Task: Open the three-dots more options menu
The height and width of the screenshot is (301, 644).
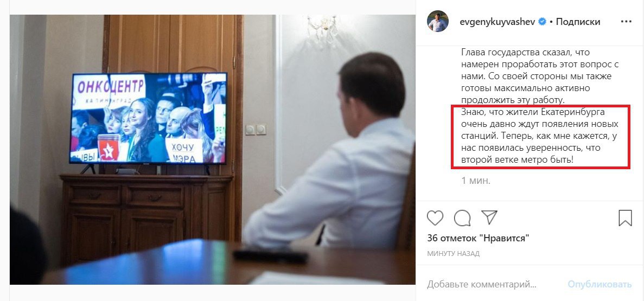Action: tap(626, 22)
